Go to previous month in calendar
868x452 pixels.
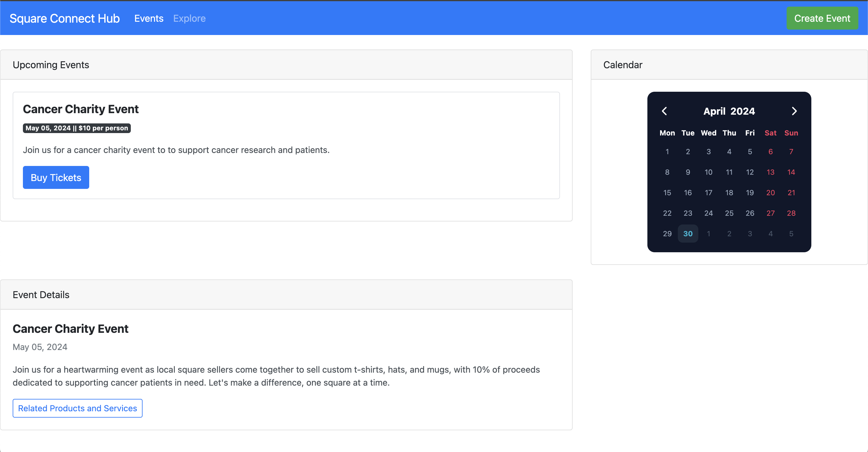664,111
